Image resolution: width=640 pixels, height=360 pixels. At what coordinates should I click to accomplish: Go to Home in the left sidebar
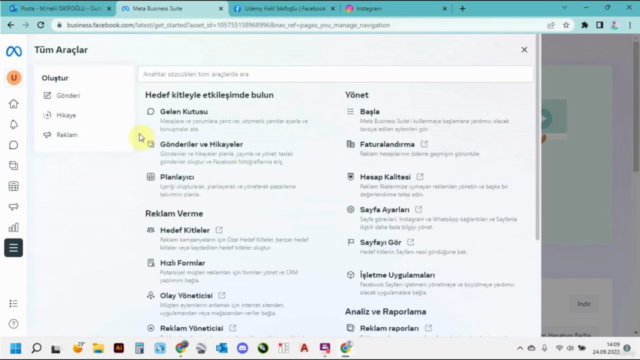13,104
